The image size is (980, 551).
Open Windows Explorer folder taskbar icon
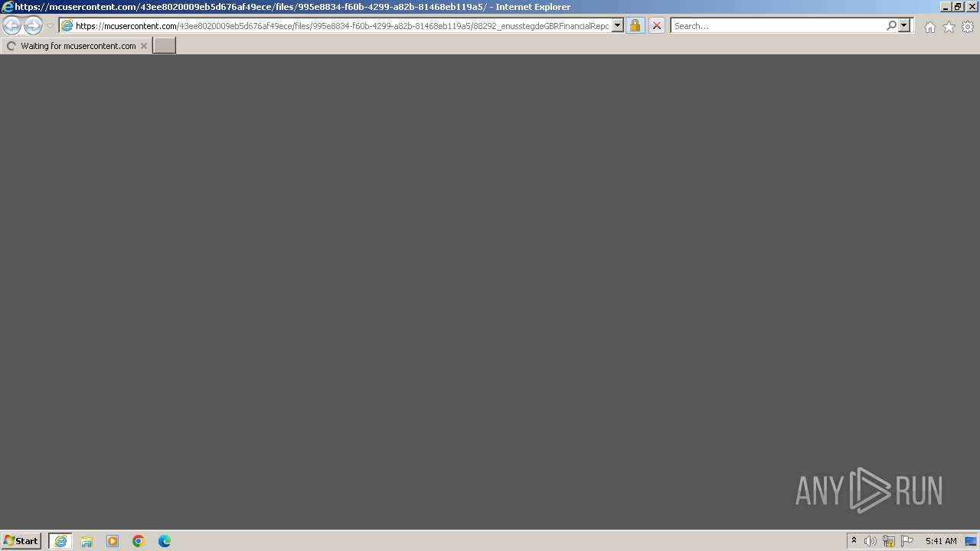[87, 541]
